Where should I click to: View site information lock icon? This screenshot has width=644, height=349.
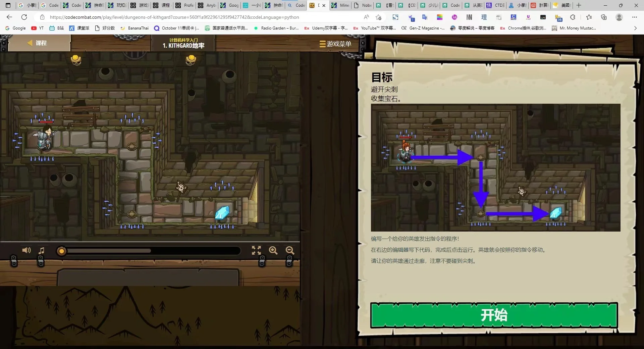pos(42,17)
